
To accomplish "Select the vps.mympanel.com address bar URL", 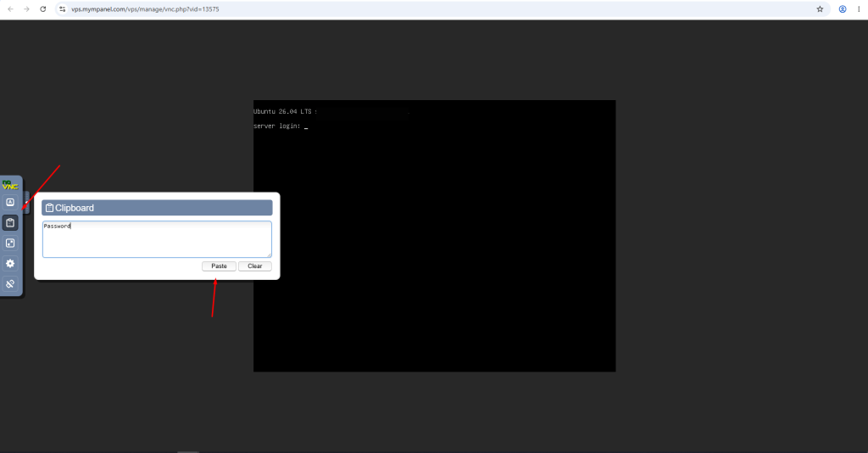I will pos(145,9).
